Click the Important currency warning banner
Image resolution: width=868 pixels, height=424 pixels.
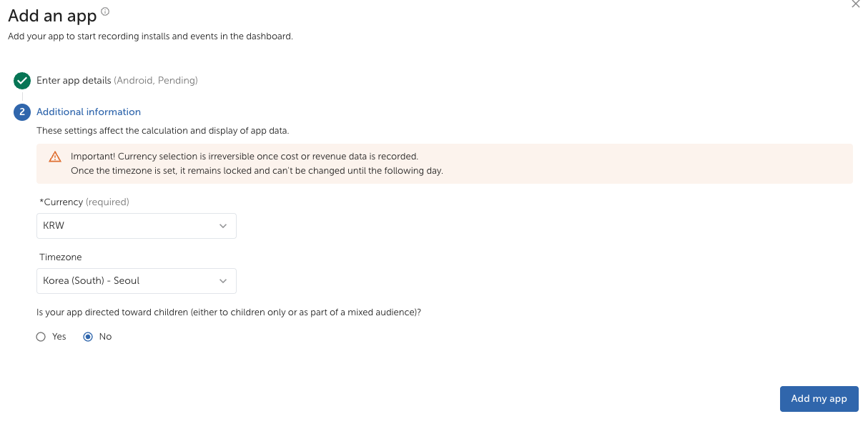point(445,164)
